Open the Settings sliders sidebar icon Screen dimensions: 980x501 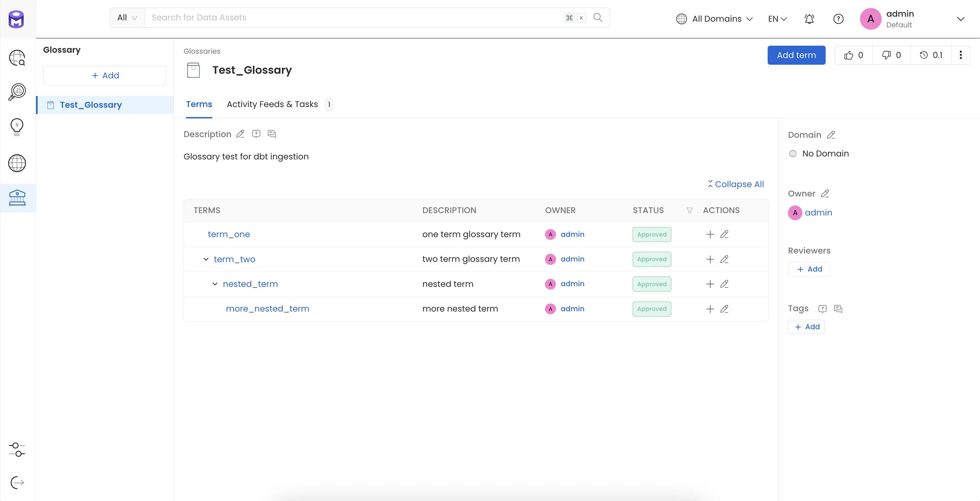click(17, 450)
